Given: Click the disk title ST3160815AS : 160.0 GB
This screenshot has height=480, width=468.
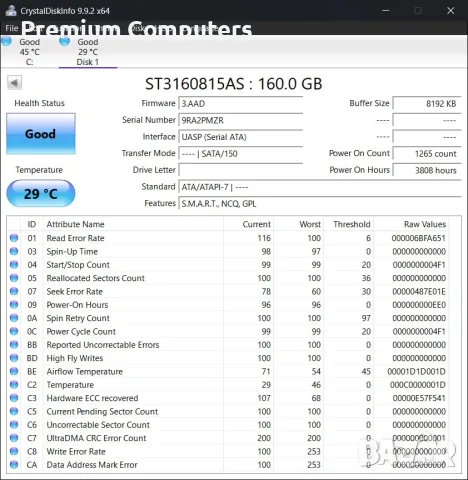Looking at the screenshot, I should 234,84.
